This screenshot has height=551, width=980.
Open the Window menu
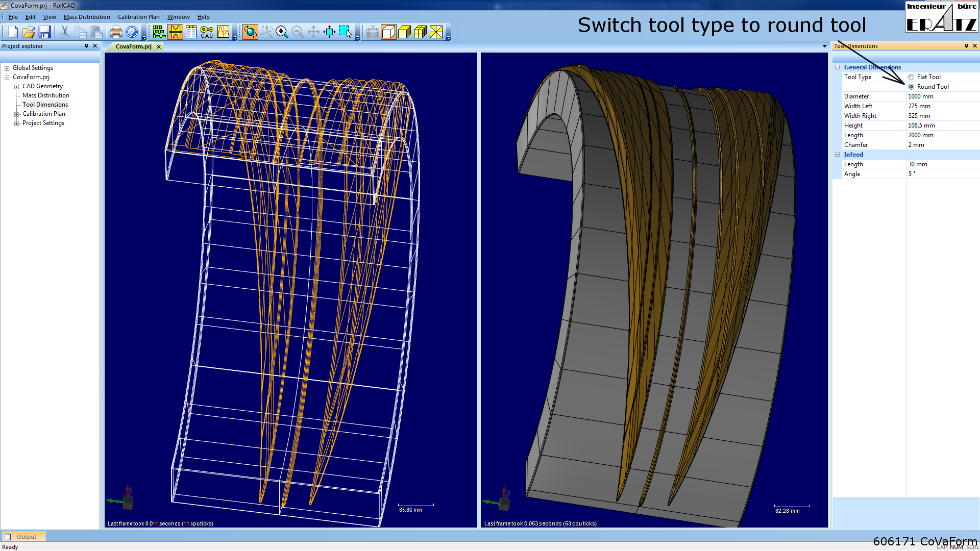pos(179,17)
